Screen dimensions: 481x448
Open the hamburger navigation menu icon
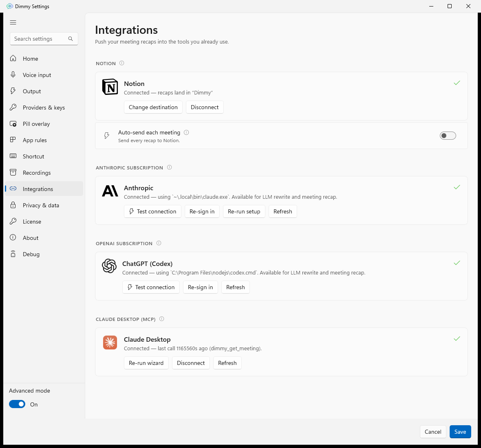13,22
